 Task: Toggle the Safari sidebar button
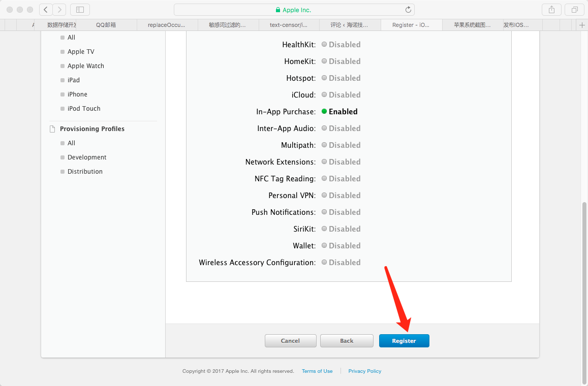click(80, 10)
